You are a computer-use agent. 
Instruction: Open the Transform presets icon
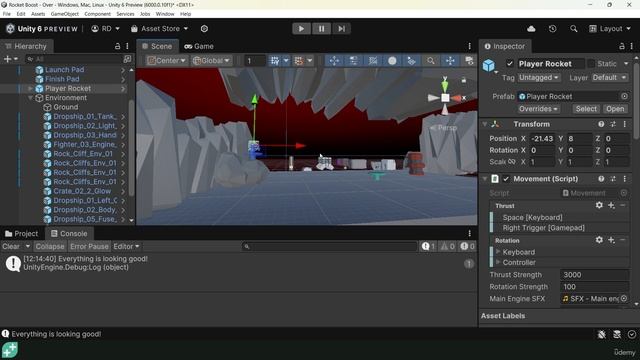pos(613,124)
